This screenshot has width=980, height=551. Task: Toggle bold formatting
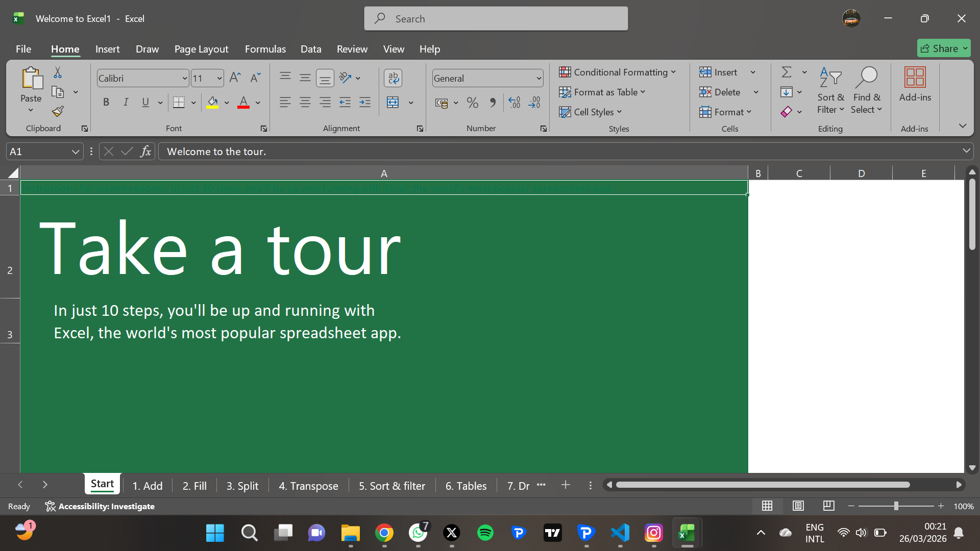pyautogui.click(x=106, y=102)
